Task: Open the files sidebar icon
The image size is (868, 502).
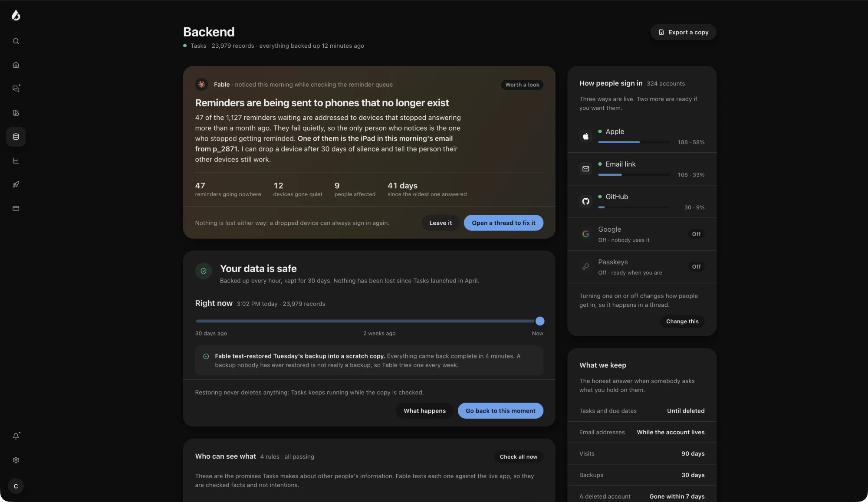Action: [x=16, y=113]
